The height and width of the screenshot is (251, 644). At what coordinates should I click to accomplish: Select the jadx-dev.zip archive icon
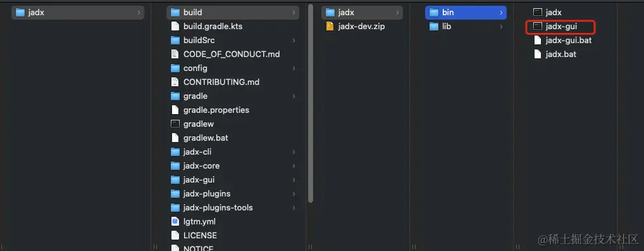[x=330, y=27]
